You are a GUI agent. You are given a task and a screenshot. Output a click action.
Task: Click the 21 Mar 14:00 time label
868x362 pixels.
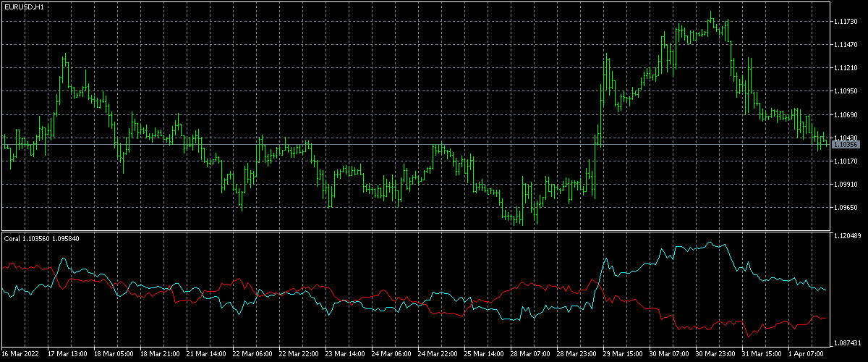coord(206,354)
